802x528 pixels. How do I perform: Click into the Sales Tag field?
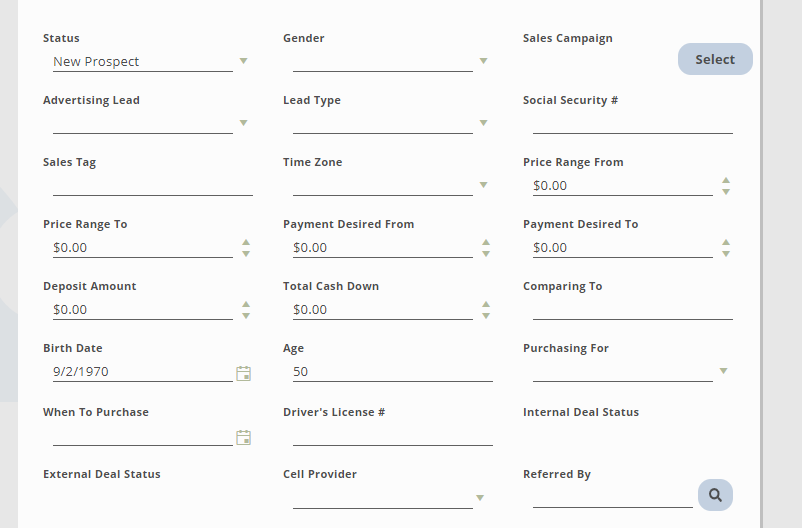click(x=152, y=185)
